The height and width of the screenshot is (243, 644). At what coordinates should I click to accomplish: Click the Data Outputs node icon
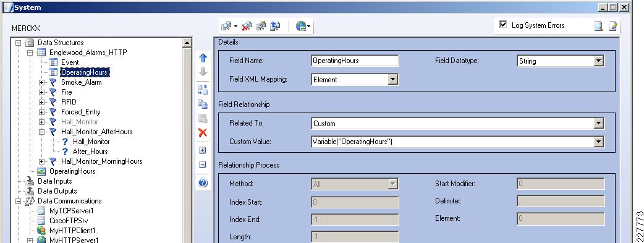(30, 191)
